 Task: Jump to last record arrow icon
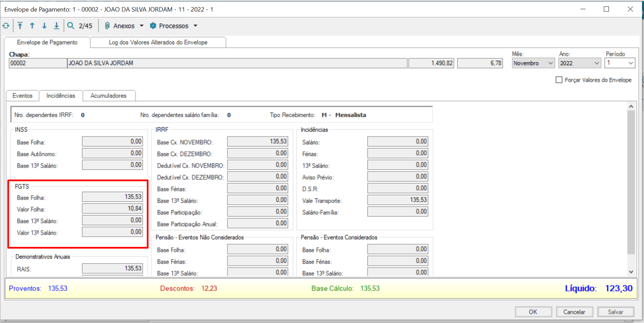click(56, 26)
